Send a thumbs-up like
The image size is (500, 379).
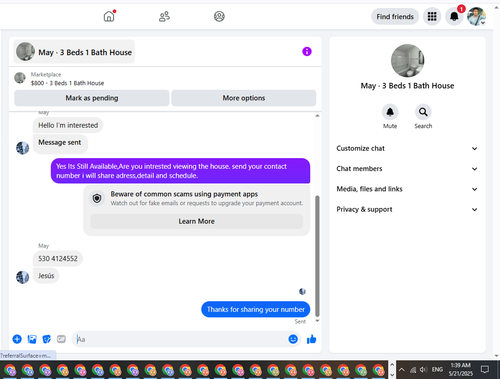312,339
